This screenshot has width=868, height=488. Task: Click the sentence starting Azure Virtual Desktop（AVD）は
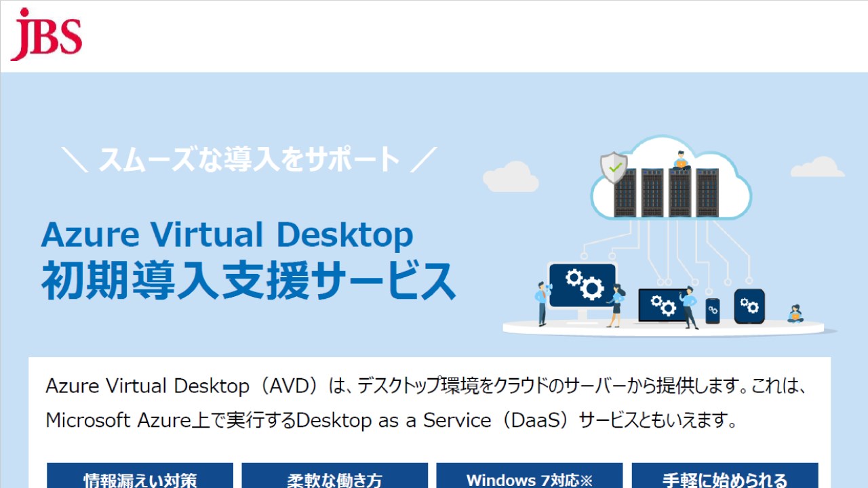(425, 386)
